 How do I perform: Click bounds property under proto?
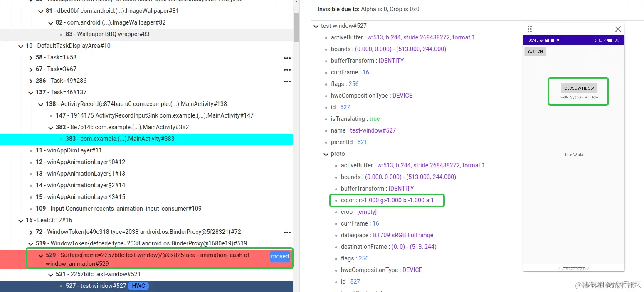pos(398,177)
